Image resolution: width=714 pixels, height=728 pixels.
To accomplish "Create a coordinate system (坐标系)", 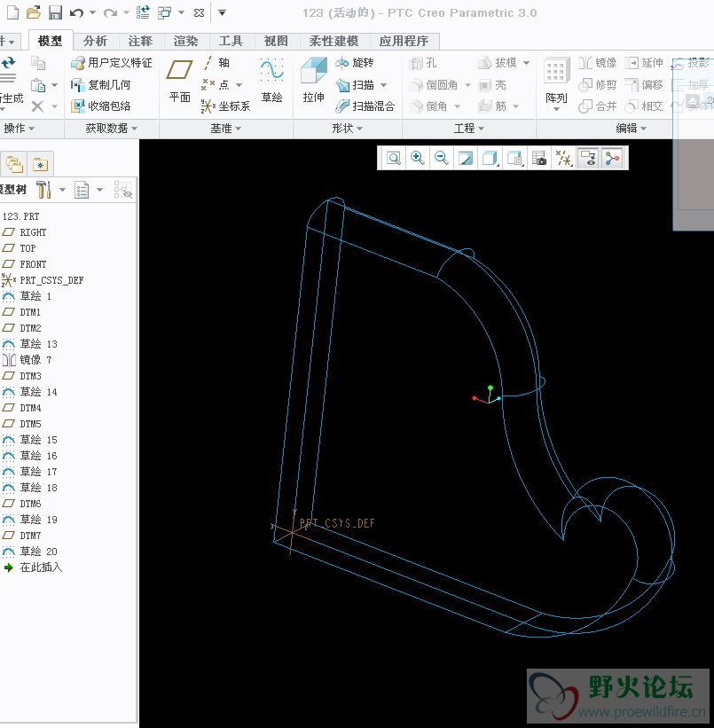I will pos(226,106).
